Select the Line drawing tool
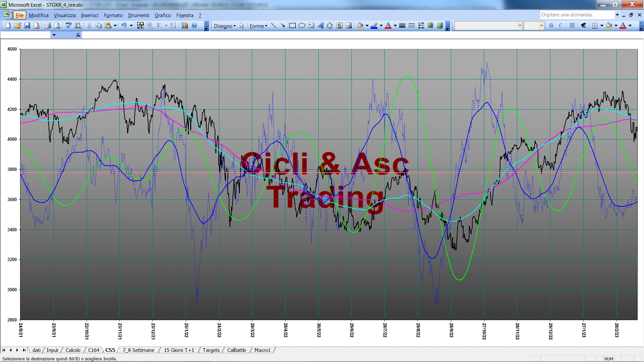The width and height of the screenshot is (644, 362). [x=273, y=25]
